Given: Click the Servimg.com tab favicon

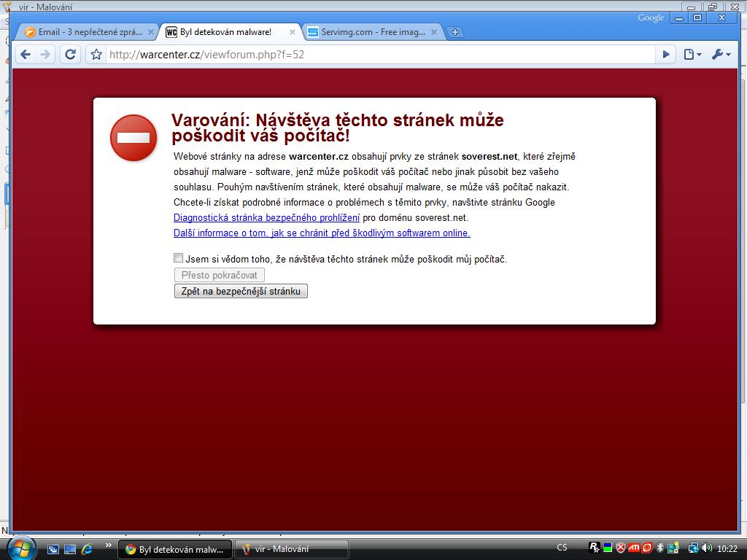Looking at the screenshot, I should (x=312, y=32).
